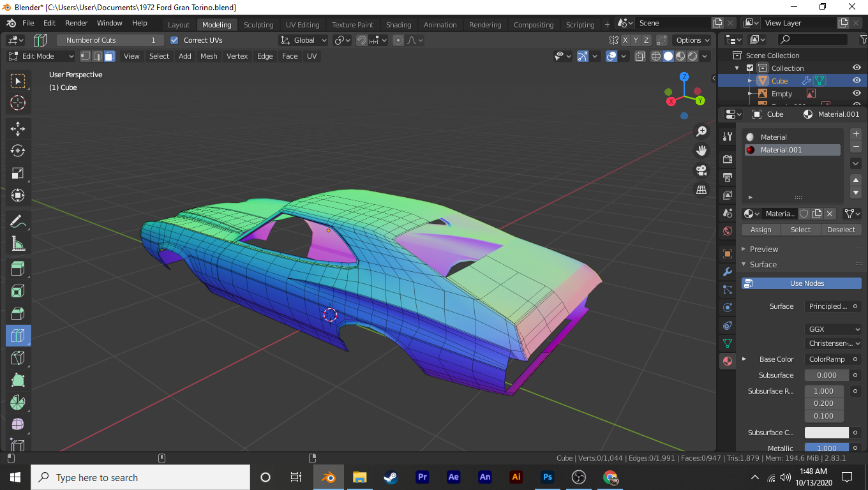Toggle X axis mirror button
Viewport: 868px width, 490px height.
(x=625, y=40)
